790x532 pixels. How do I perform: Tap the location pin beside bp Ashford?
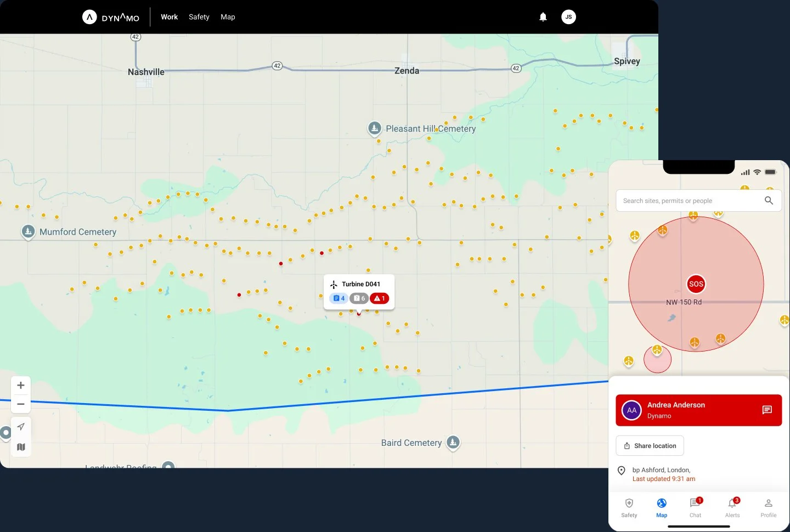click(622, 471)
